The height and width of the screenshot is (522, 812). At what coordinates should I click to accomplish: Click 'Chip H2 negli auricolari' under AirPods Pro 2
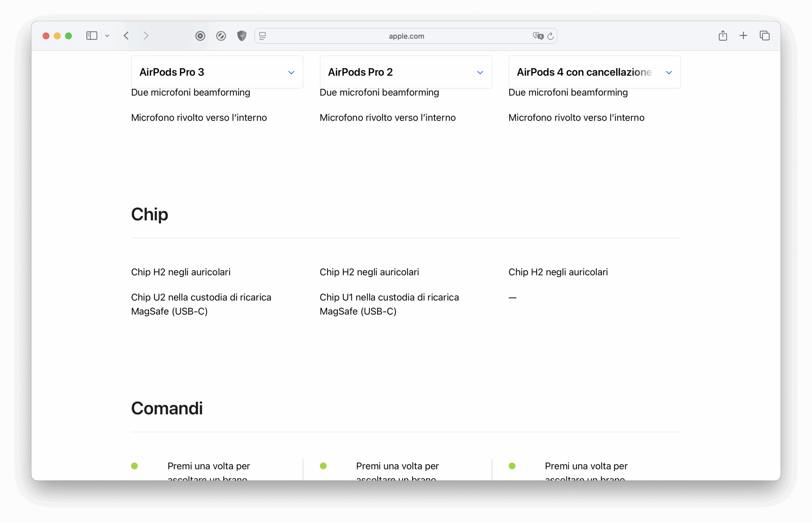pos(370,272)
